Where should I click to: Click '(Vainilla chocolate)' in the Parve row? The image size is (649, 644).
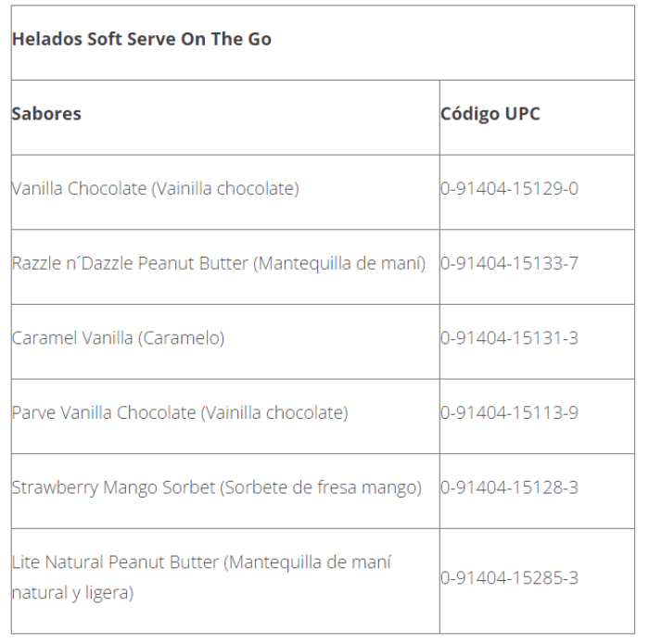(x=274, y=412)
